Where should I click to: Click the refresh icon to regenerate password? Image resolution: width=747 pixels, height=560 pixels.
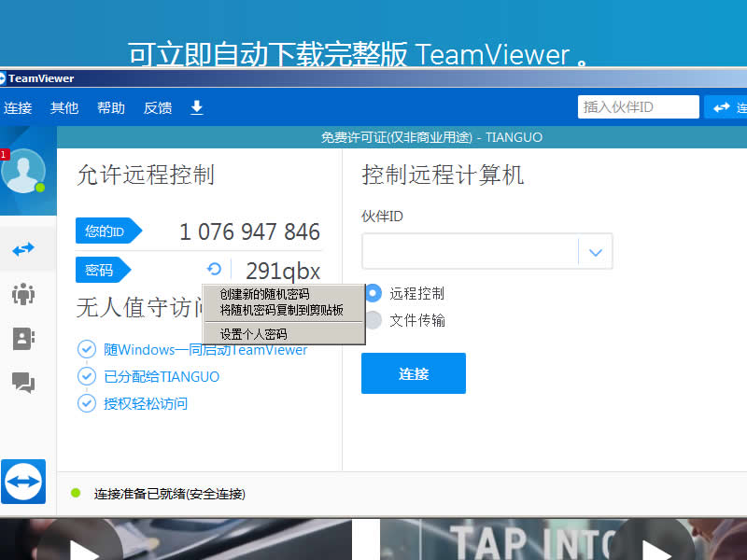(215, 269)
